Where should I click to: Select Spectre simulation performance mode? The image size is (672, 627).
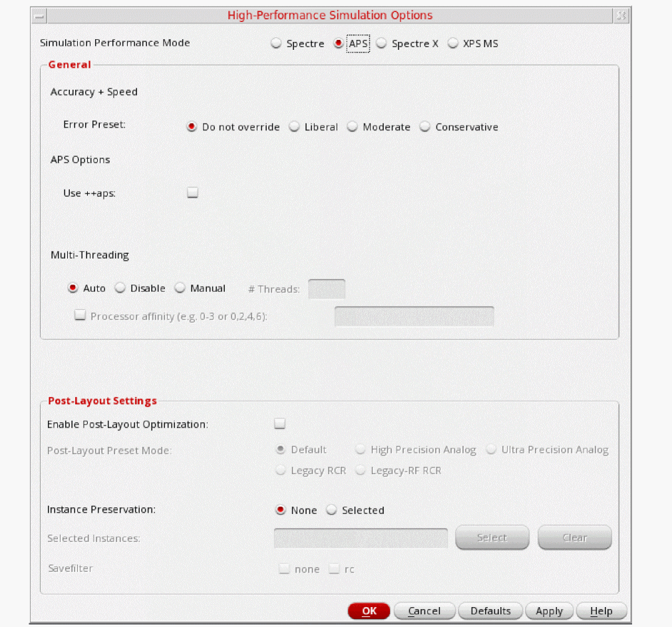coord(276,43)
